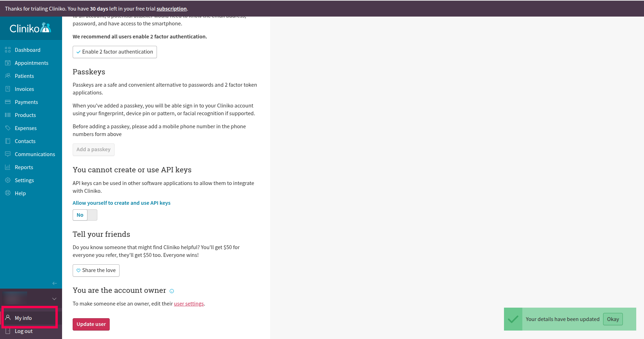Screen dimensions: 644x339
Task: Select Products in the sidebar
Action: (31, 115)
